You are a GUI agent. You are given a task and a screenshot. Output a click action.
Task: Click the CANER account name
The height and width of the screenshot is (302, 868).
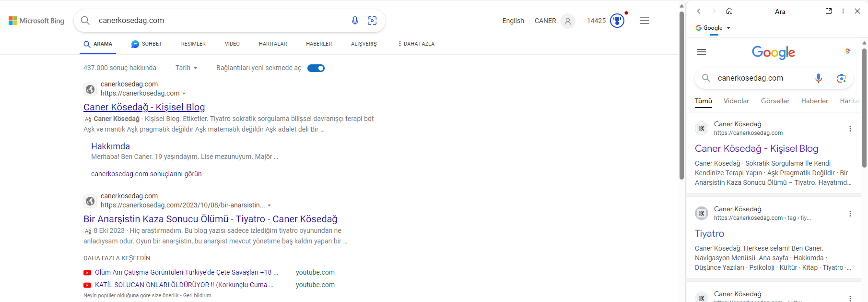click(545, 21)
